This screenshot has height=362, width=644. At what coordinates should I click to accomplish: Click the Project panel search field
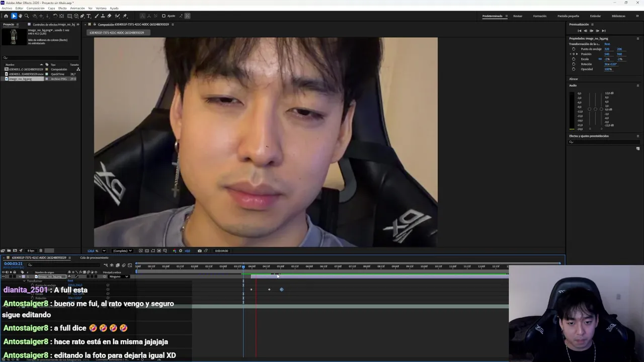pos(40,58)
